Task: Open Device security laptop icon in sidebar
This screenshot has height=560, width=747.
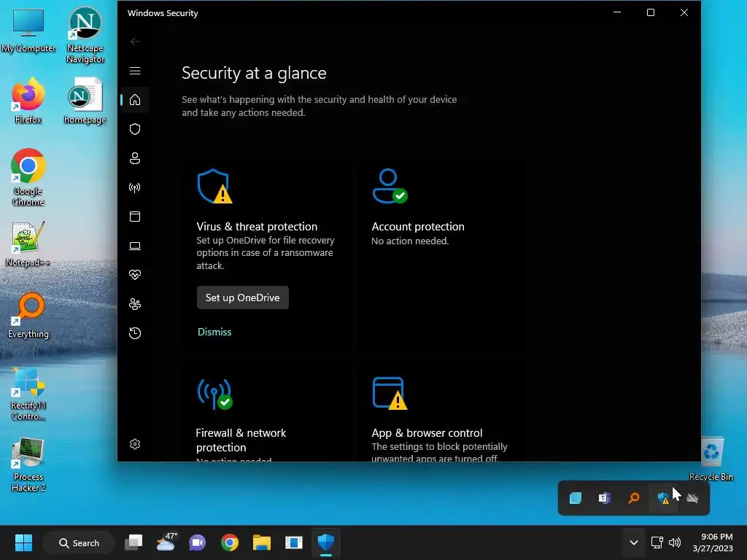Action: (x=135, y=246)
